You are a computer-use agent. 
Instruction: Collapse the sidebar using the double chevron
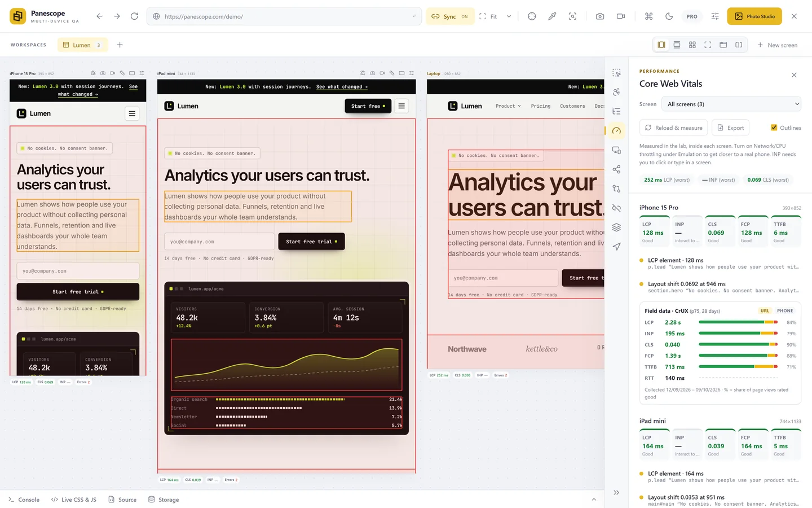coord(616,492)
